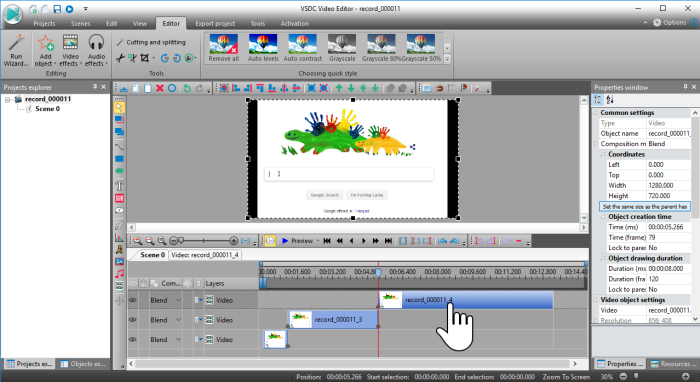This screenshot has width=700, height=382.
Task: Open the Preview dropdown arrow
Action: (318, 241)
